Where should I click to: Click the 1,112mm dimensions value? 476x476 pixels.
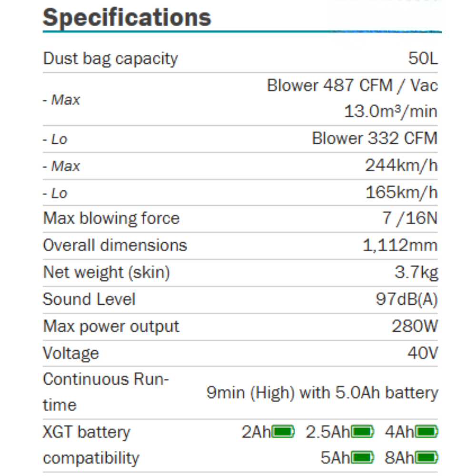pos(400,246)
